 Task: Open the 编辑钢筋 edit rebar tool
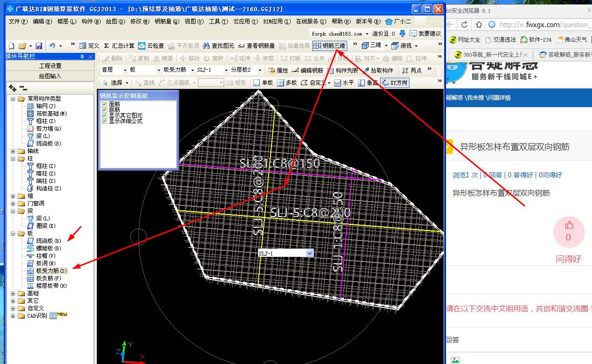click(x=307, y=70)
